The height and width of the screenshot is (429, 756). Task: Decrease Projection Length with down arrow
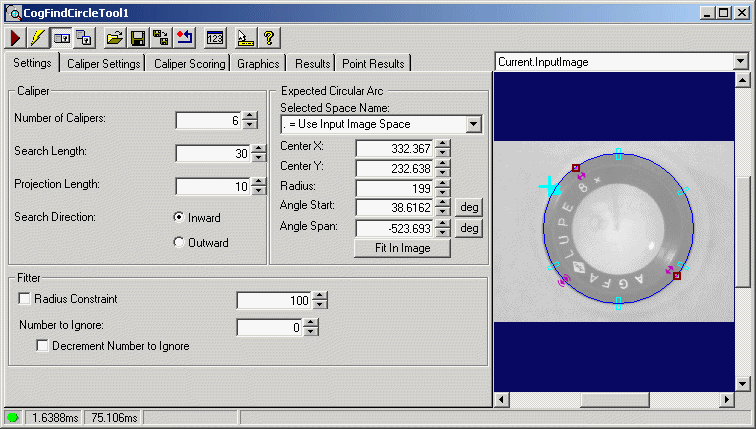point(259,190)
